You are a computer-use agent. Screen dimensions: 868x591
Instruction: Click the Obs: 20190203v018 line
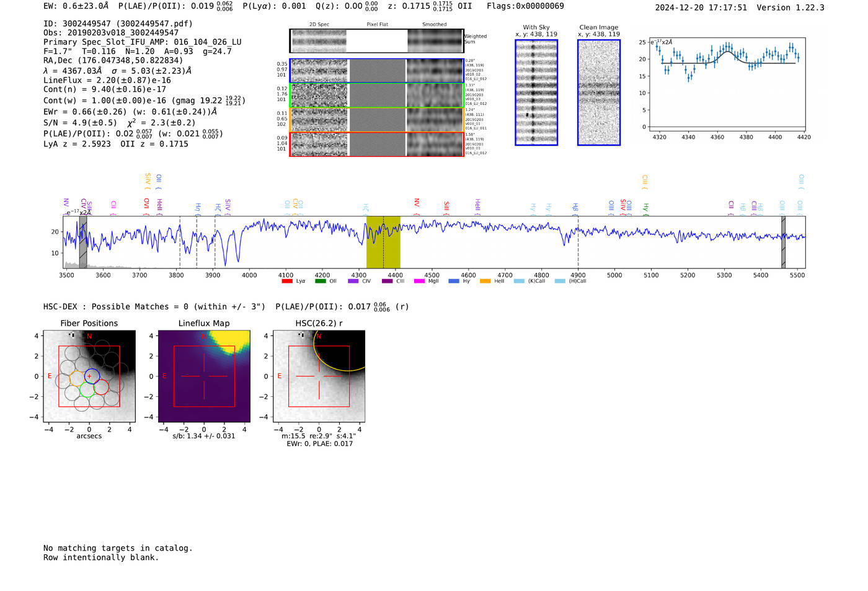click(111, 33)
